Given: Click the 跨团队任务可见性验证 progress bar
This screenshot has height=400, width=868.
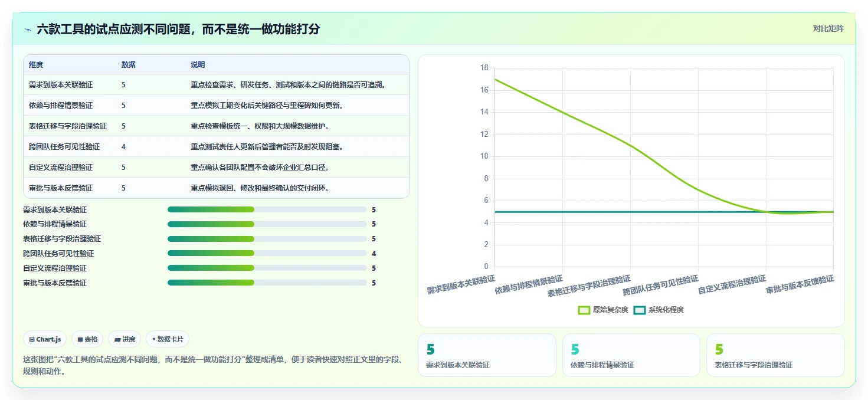Looking at the screenshot, I should [x=267, y=254].
